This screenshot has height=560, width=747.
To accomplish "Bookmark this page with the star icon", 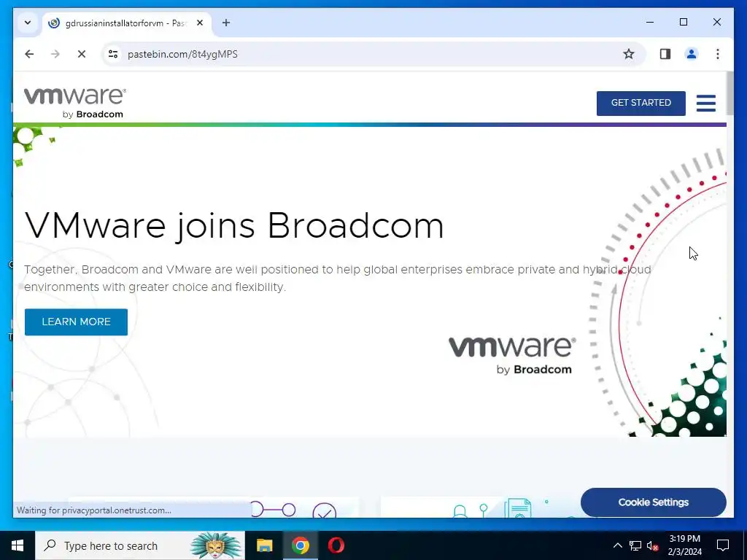I will (628, 54).
